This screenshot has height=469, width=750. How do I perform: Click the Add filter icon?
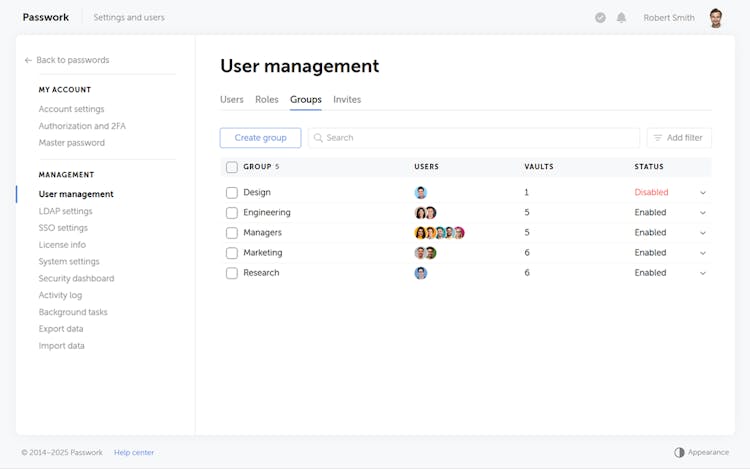point(658,138)
